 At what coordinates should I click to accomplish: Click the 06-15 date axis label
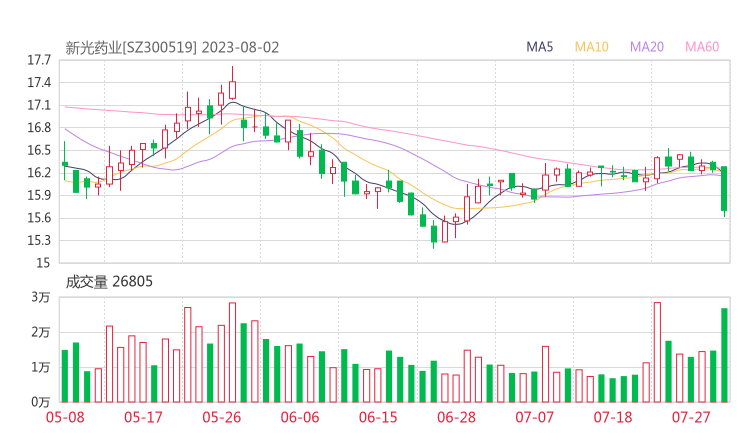[x=378, y=417]
